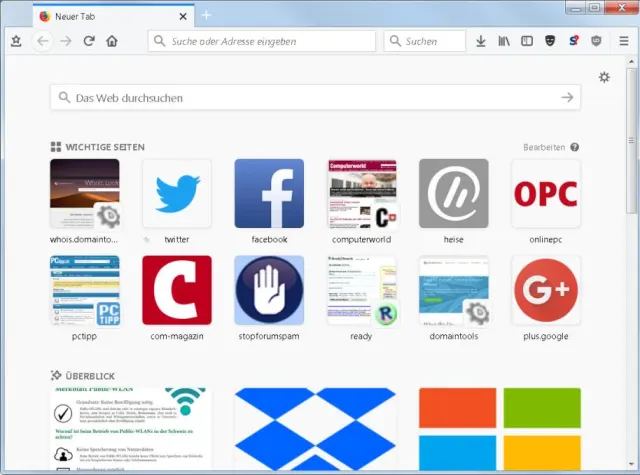Open the Dropbox highlight card
Viewport: 640px width, 475px height.
point(315,428)
